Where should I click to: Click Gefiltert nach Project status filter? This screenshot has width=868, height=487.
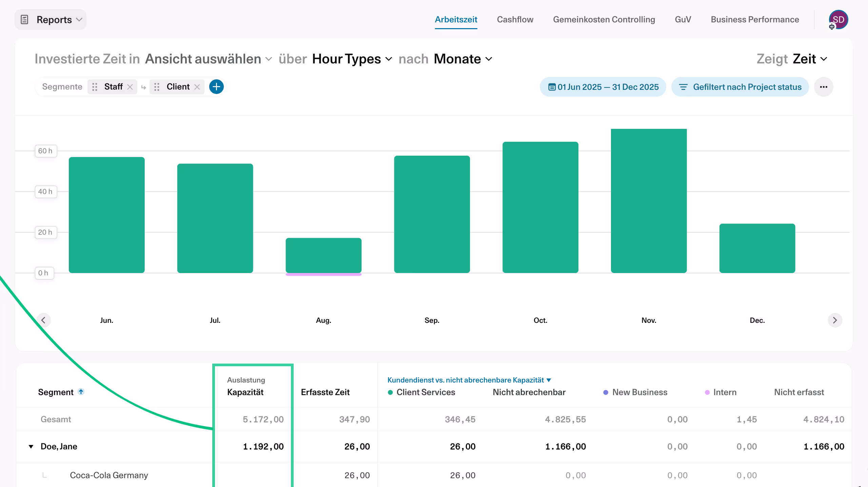(740, 87)
